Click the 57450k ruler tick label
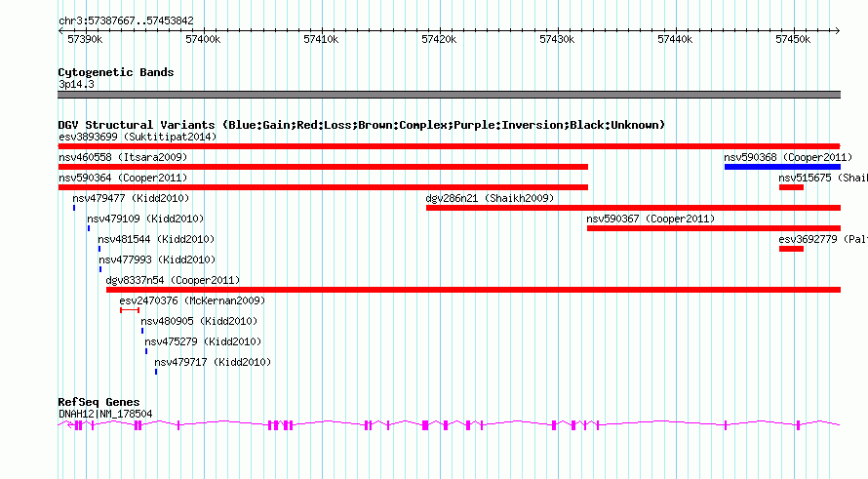The height and width of the screenshot is (479, 868). coord(792,39)
